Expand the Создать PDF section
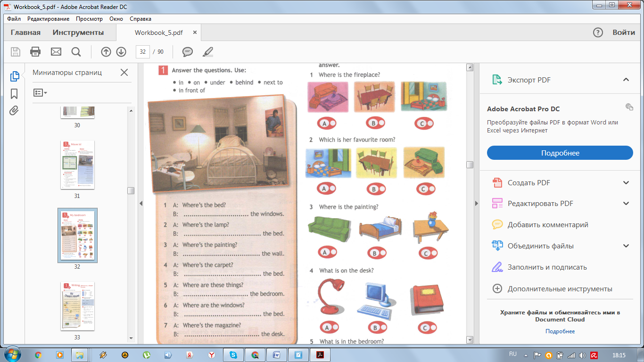Viewport: 644px width, 362px height. (x=626, y=183)
